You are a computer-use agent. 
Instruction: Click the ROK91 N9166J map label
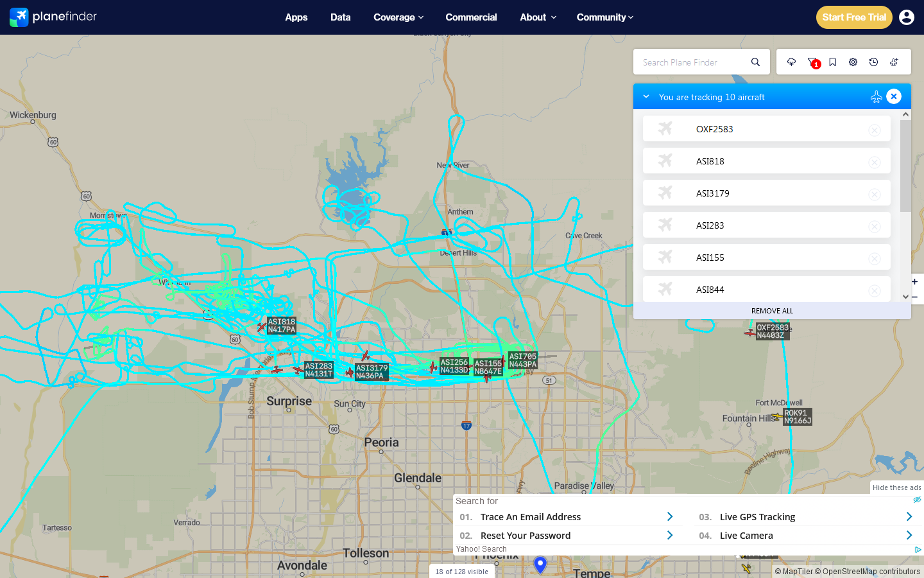[798, 417]
